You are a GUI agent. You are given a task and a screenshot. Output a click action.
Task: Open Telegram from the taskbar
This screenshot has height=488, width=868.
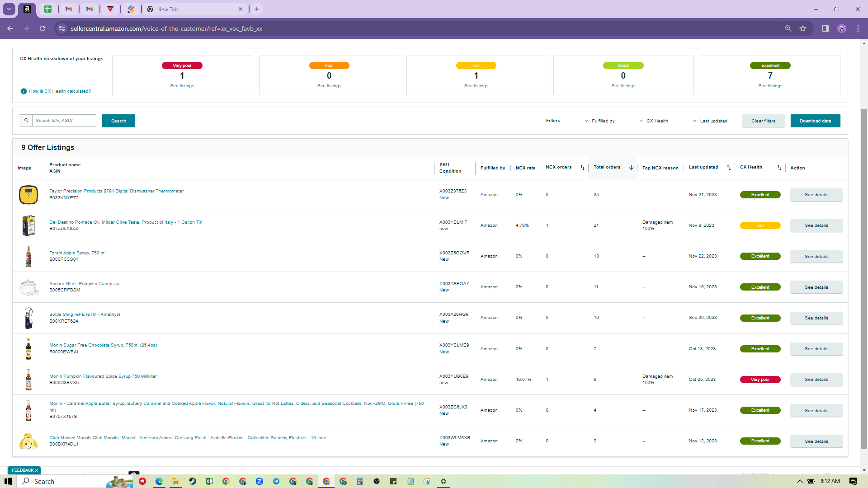click(276, 481)
